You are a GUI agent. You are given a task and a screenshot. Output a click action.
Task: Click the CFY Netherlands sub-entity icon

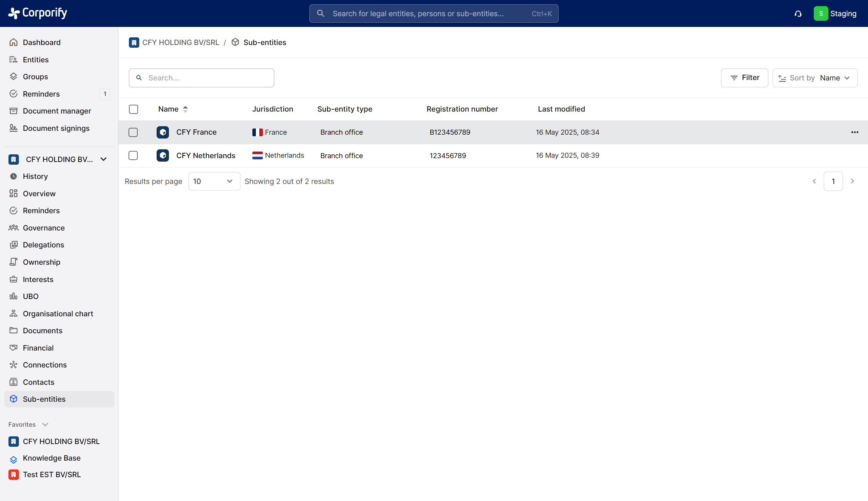point(163,155)
